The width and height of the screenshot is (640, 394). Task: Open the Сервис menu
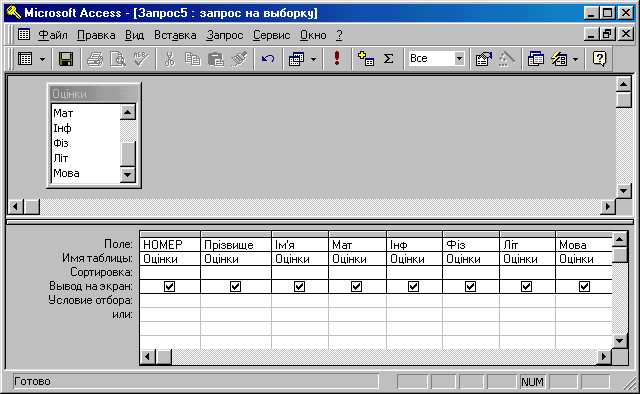pyautogui.click(x=271, y=36)
